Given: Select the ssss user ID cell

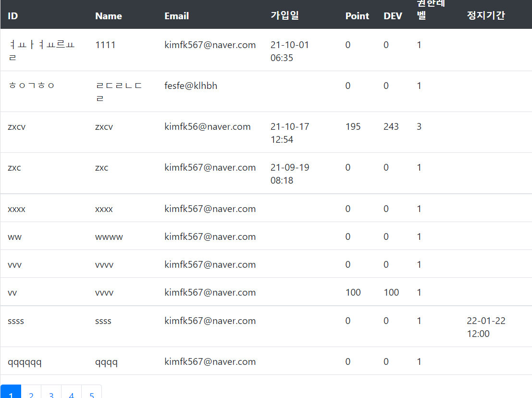Looking at the screenshot, I should [x=16, y=321].
